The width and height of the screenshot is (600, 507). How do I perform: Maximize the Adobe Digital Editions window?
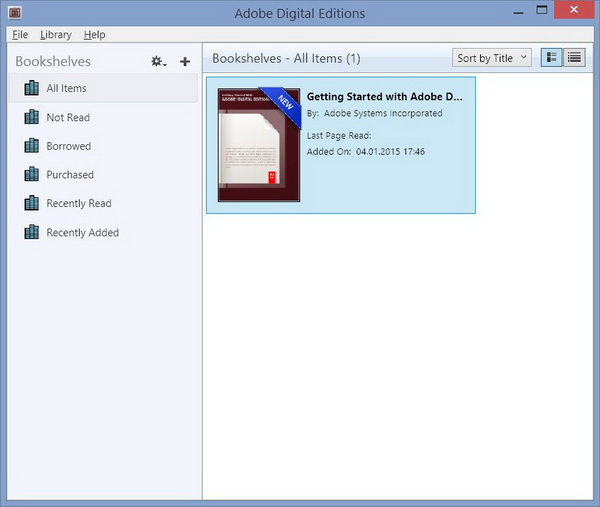(542, 10)
